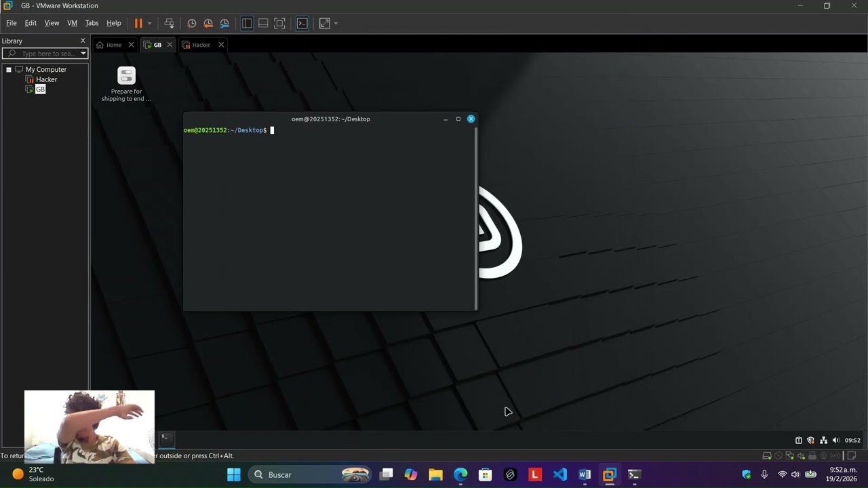The height and width of the screenshot is (488, 868).
Task: Close the Library panel
Action: [x=83, y=41]
